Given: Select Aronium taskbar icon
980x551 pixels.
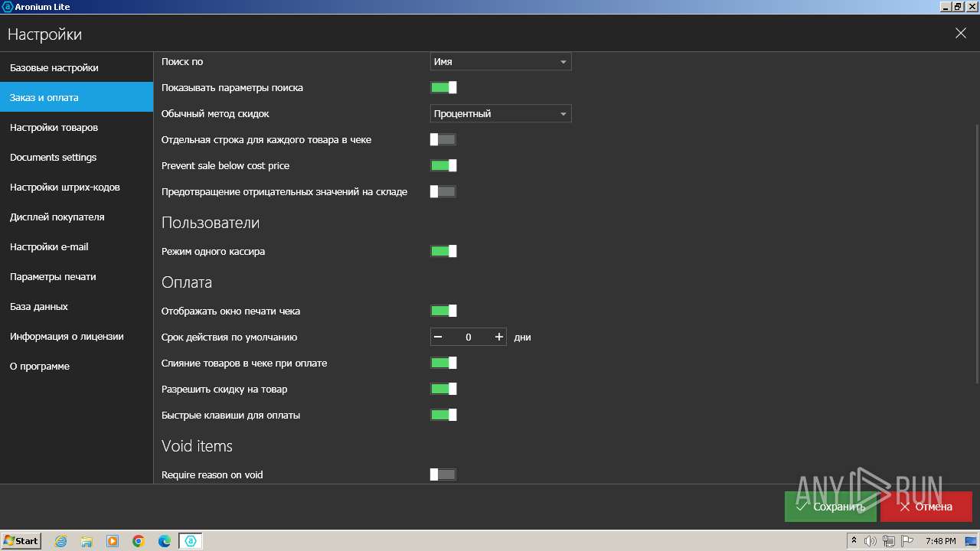Looking at the screenshot, I should pos(191,541).
